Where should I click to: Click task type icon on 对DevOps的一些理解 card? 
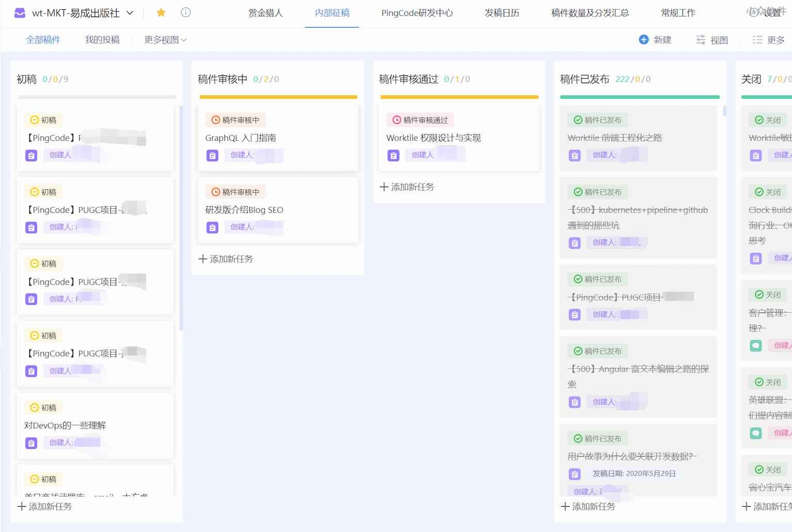31,443
